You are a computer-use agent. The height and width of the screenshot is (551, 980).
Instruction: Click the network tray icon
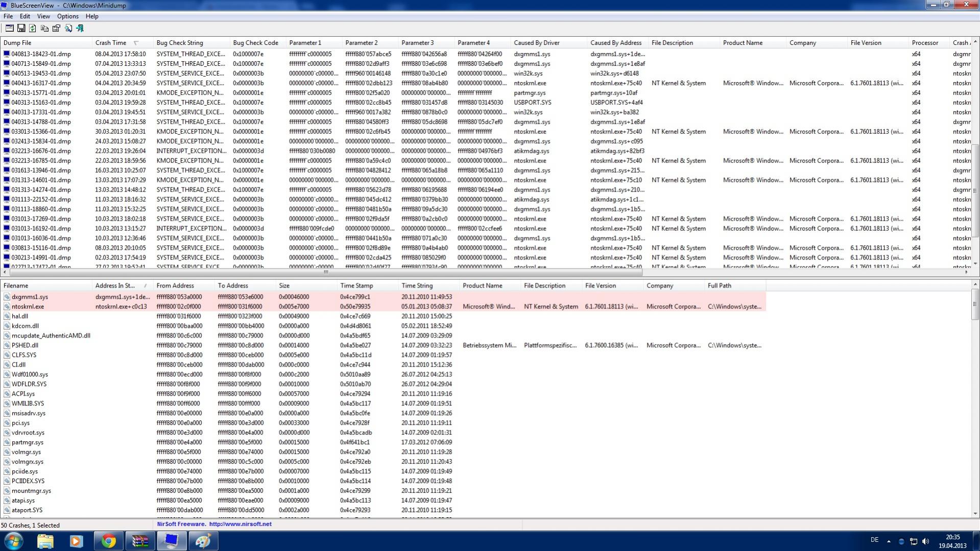pyautogui.click(x=913, y=541)
